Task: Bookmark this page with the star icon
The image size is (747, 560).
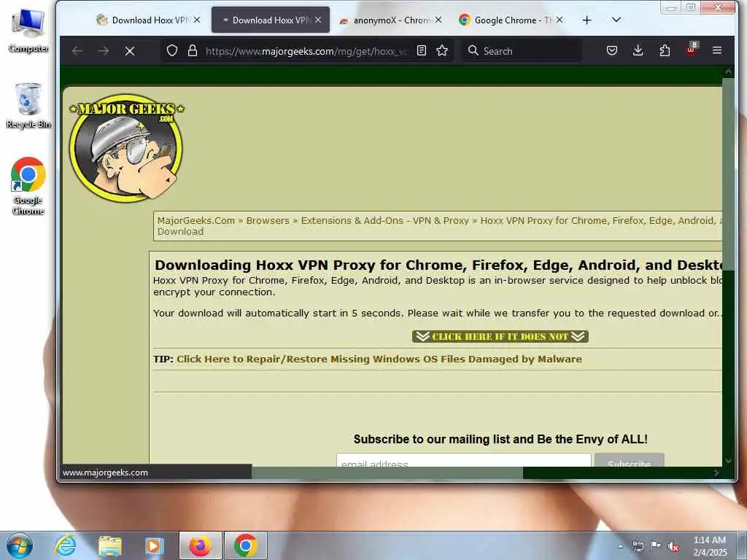Action: (442, 50)
